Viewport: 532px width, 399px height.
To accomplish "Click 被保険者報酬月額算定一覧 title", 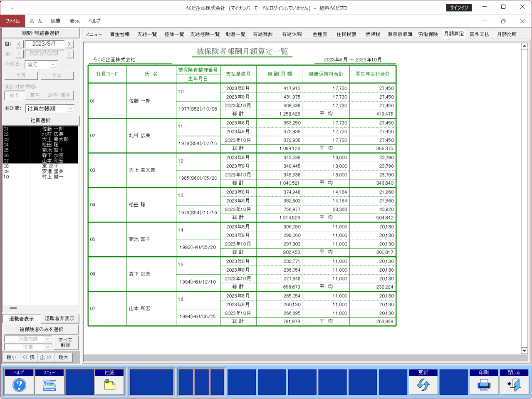I will (x=242, y=51).
